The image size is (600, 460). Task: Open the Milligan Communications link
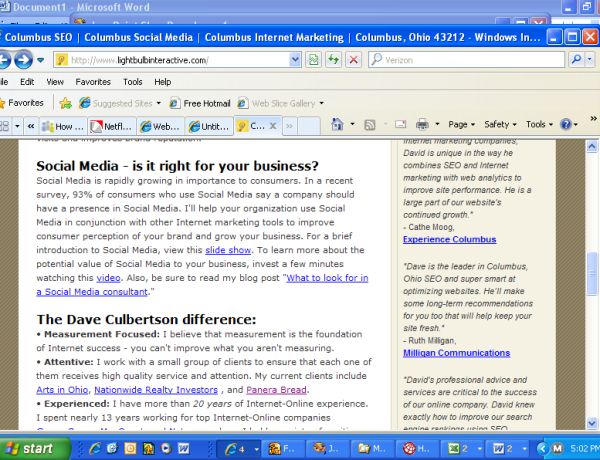(457, 353)
